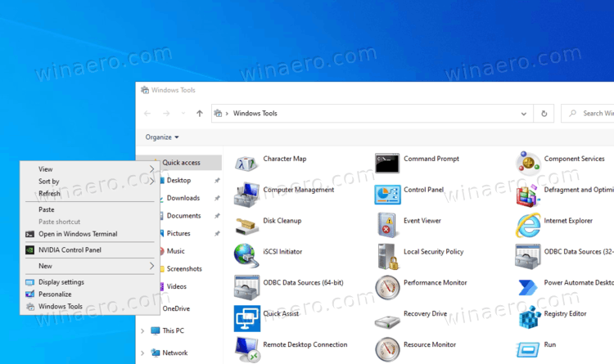Open ODBC Data Sources (32-bit) icon
Viewport: 614px width, 364px height.
527,256
